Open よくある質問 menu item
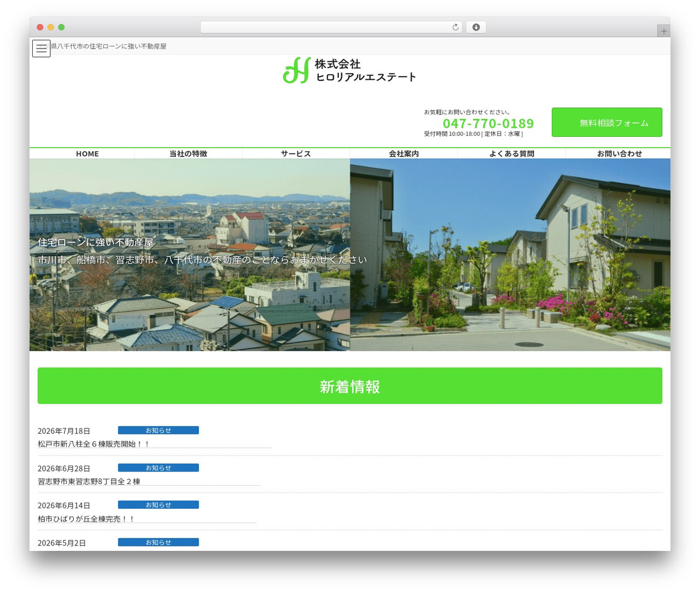 point(511,154)
